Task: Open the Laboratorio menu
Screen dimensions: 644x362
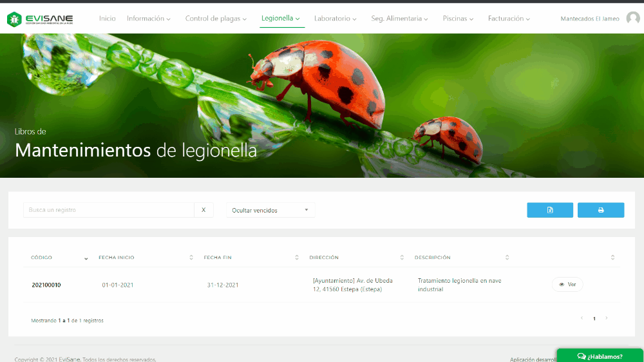Action: (x=335, y=19)
